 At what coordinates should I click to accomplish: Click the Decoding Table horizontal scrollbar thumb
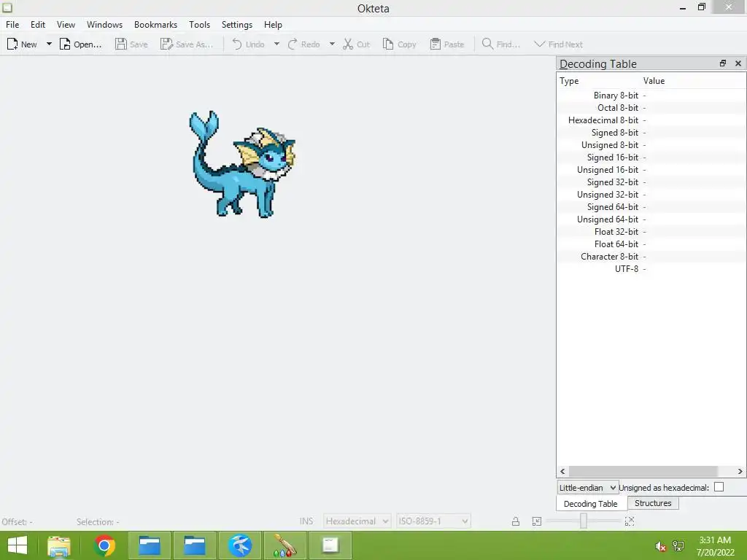pyautogui.click(x=643, y=471)
